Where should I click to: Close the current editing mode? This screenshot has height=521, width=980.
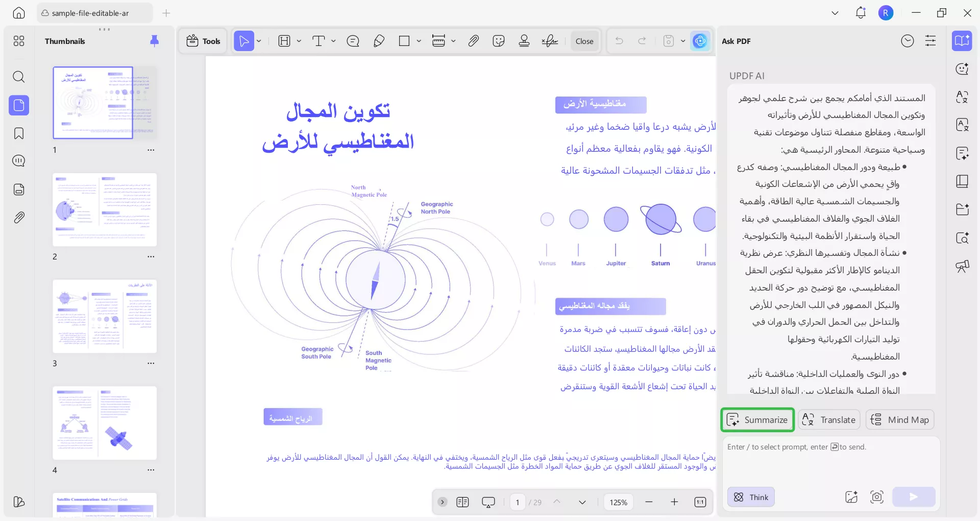tap(584, 41)
